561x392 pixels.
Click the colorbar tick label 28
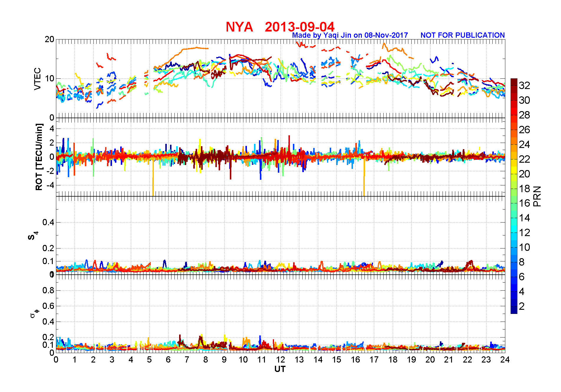point(524,115)
